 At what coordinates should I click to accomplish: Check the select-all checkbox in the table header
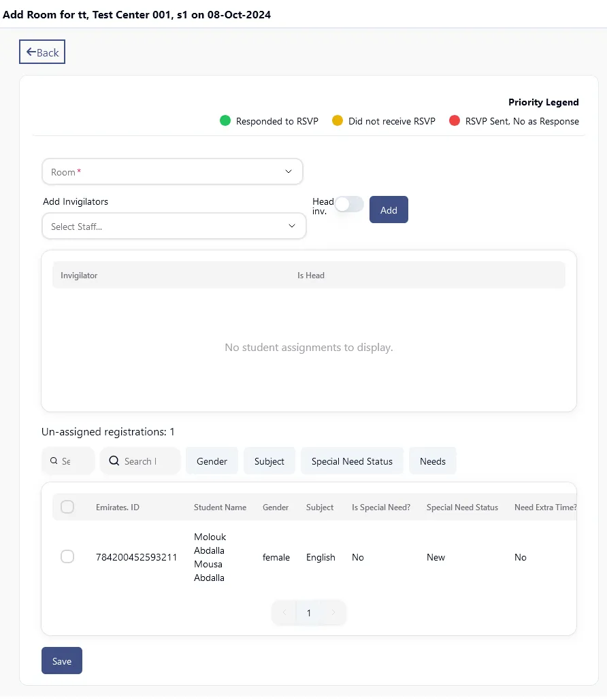point(67,507)
